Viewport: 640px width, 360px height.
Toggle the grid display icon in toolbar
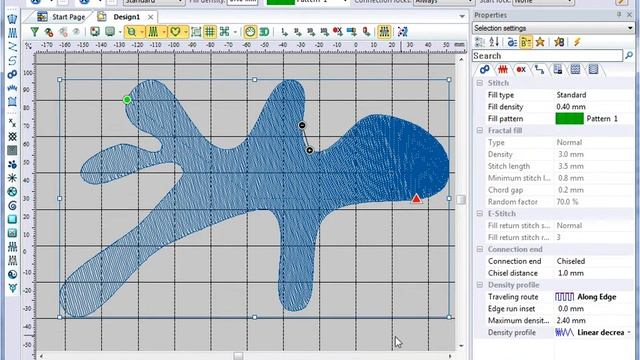click(x=210, y=31)
